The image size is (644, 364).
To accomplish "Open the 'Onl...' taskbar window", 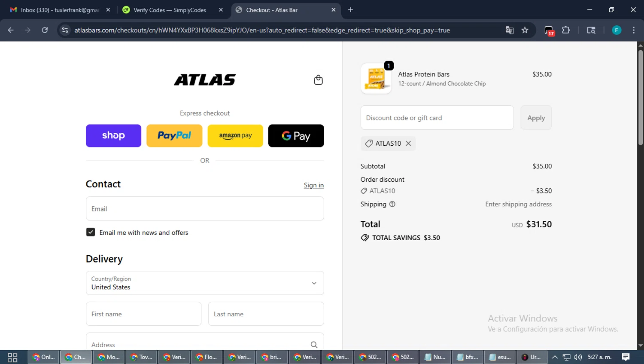I will [43, 357].
